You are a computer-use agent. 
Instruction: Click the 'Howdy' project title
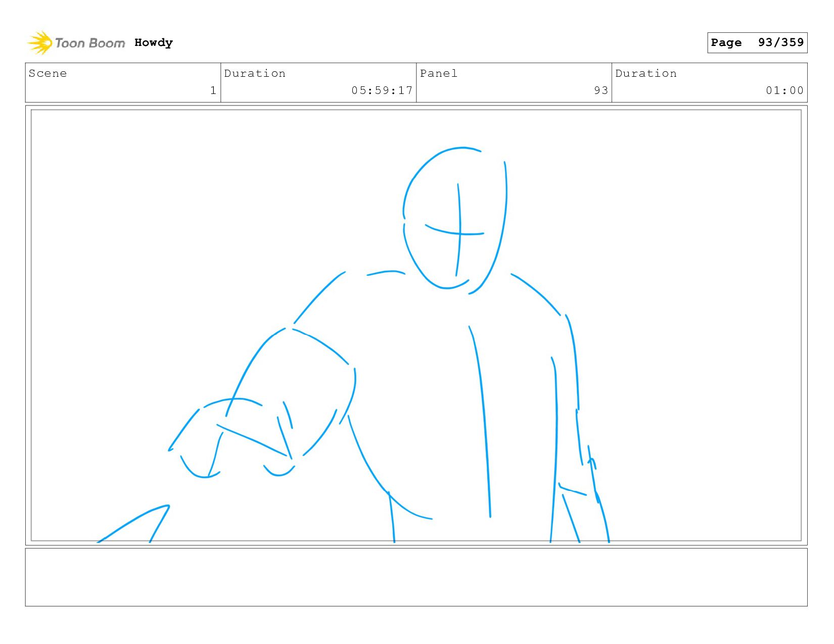click(x=154, y=43)
